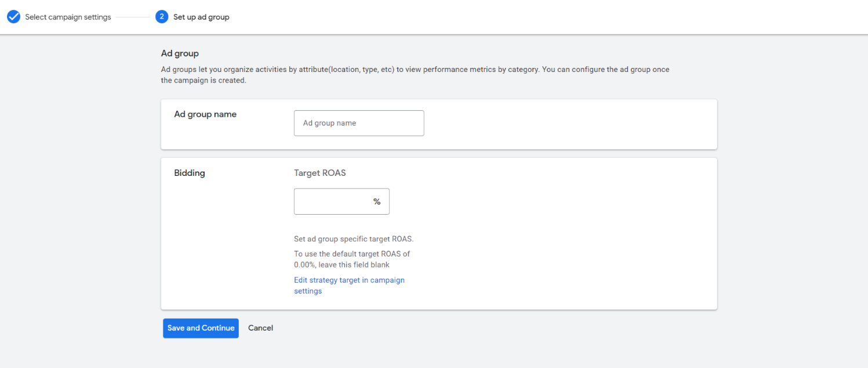Click the default target ROAS 0.00% note

(351, 259)
